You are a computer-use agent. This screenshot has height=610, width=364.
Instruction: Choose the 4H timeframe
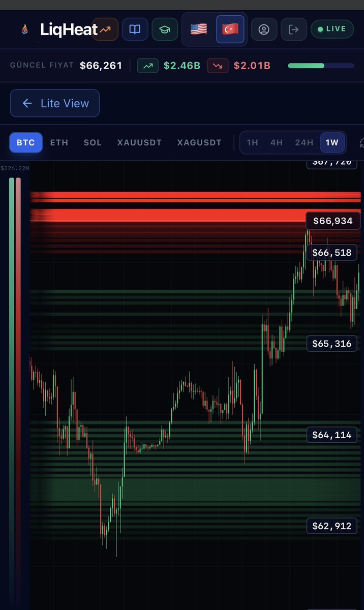(x=277, y=142)
